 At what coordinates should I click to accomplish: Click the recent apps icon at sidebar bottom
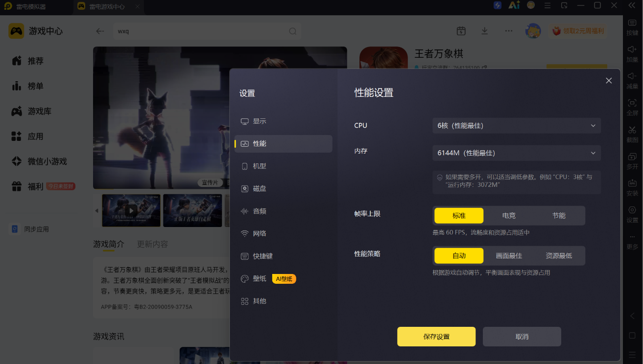(632, 354)
